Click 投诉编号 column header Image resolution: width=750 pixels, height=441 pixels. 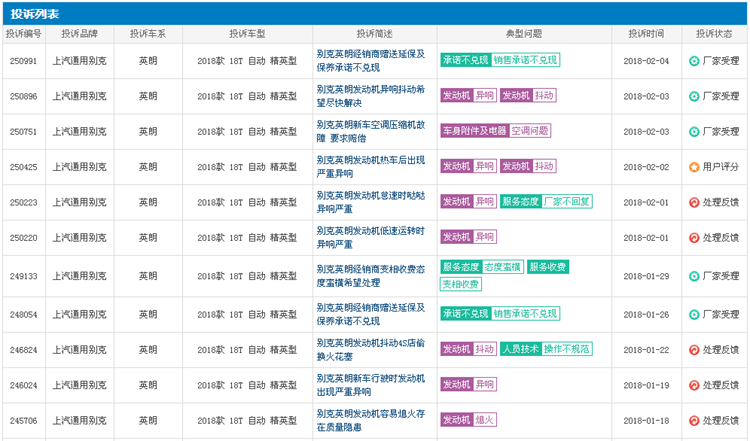click(23, 34)
